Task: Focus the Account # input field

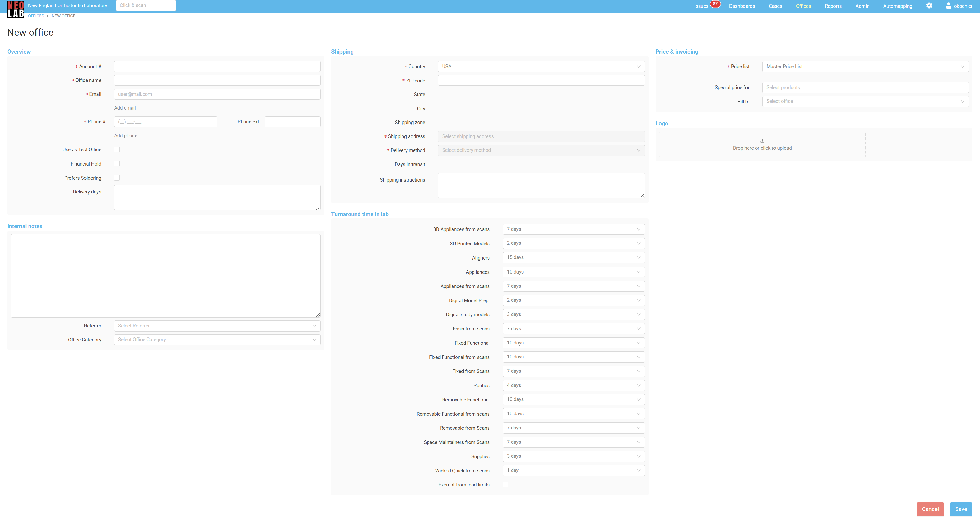Action: pos(217,67)
